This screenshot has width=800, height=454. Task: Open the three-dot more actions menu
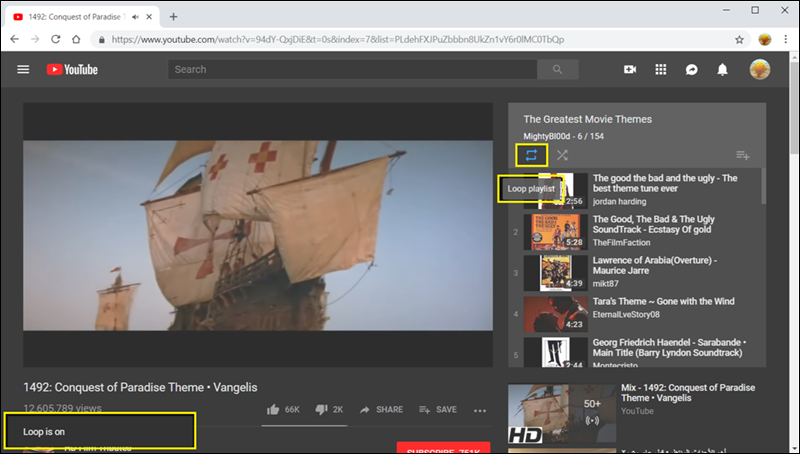click(480, 410)
